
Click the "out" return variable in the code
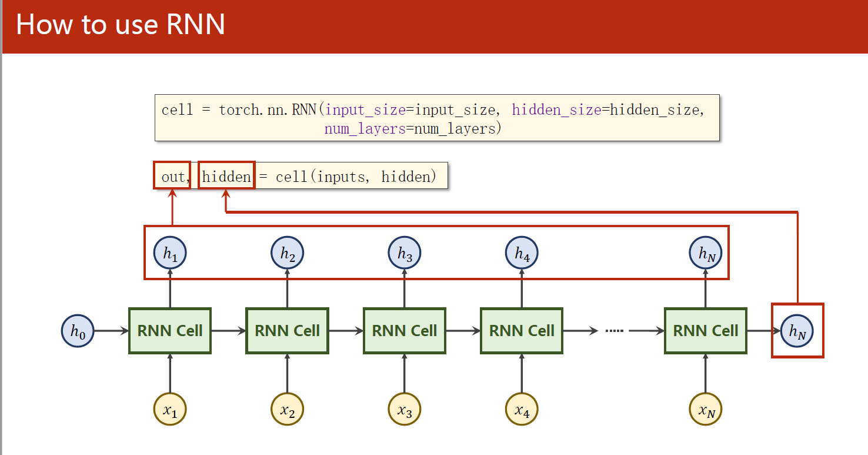(x=172, y=177)
